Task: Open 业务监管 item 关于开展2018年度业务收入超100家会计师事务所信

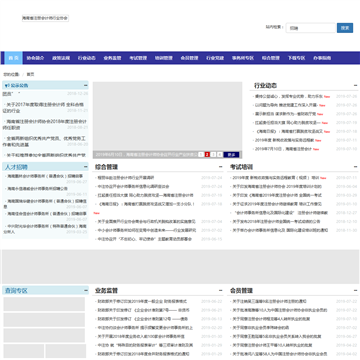Action: coord(141,336)
